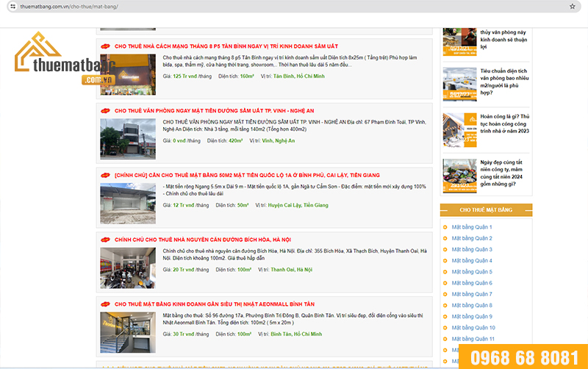Click location link Huyện Cai Lậy, Tiền Giang

[x=298, y=206]
